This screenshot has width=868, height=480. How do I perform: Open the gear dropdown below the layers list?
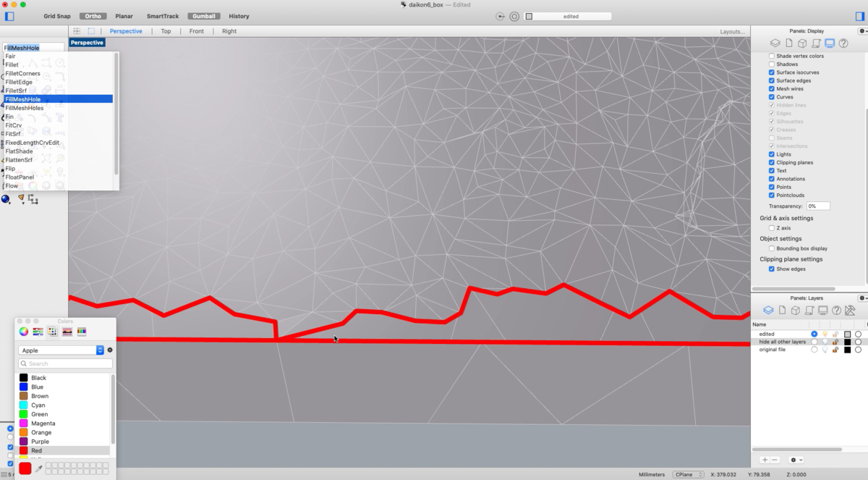click(796, 460)
